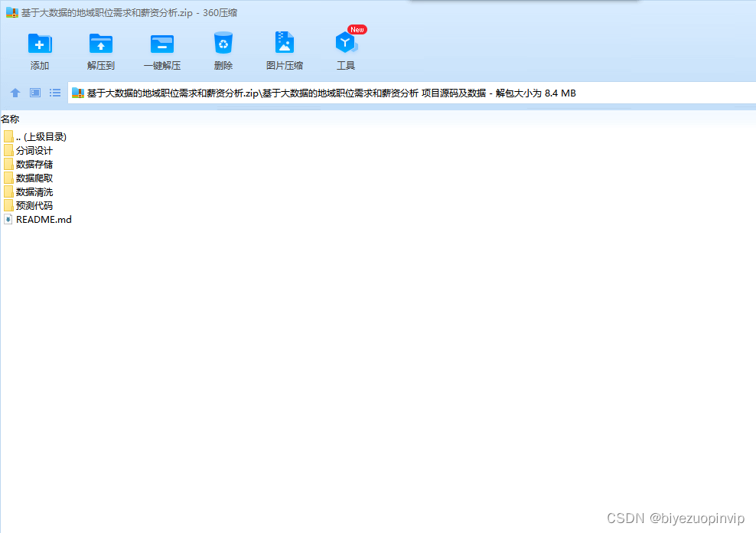The image size is (756, 533).
Task: Open the 分词设计 folder
Action: pos(34,150)
